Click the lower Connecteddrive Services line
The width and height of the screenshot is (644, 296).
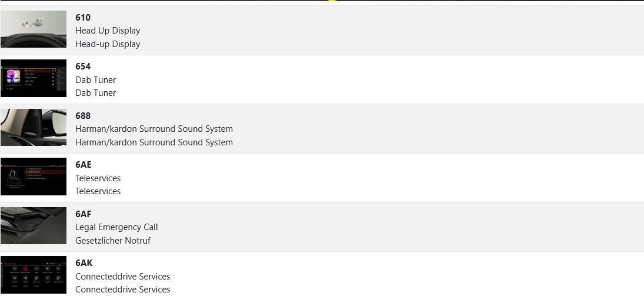click(122, 290)
